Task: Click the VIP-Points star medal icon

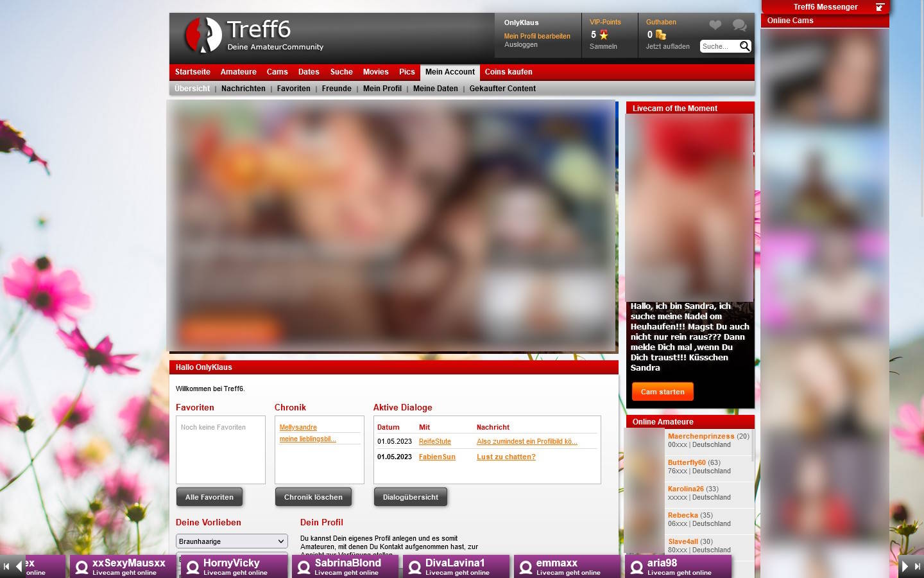Action: [x=604, y=35]
